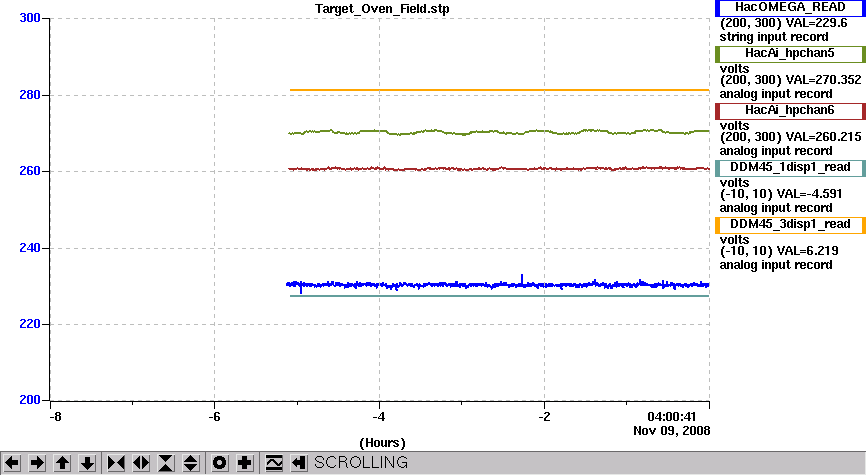Click the Nov 09, 2008 date label
Image resolution: width=866 pixels, height=475 pixels.
672,431
